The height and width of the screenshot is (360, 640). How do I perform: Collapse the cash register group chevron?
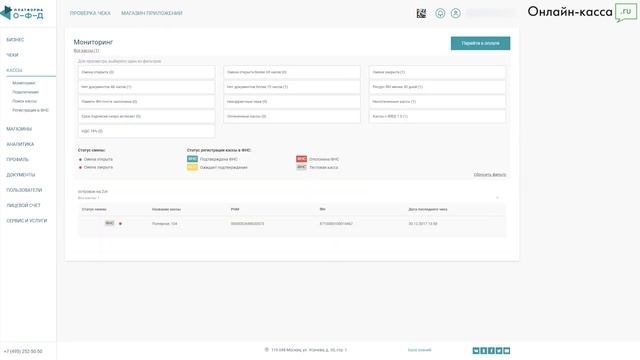[x=497, y=198]
